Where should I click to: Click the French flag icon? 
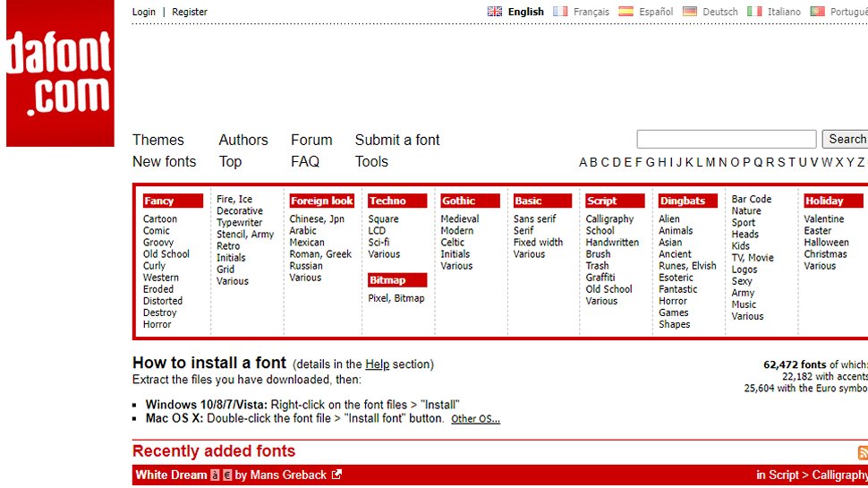[561, 12]
